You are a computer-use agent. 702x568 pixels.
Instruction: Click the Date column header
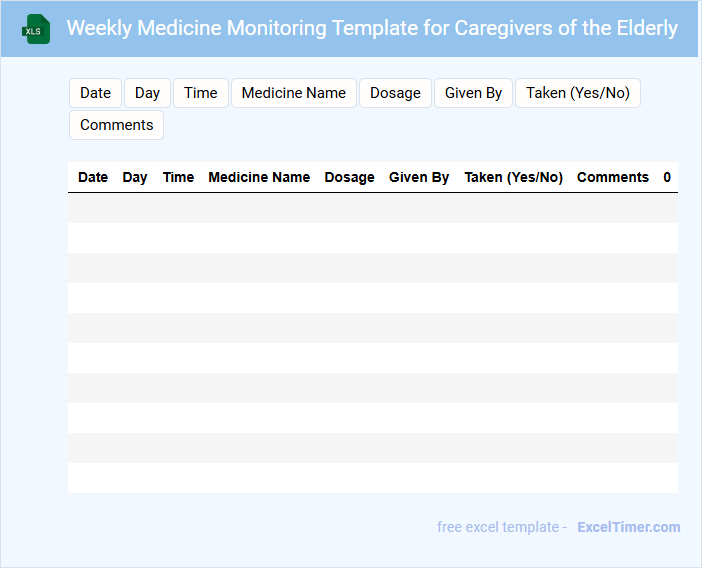click(x=93, y=177)
